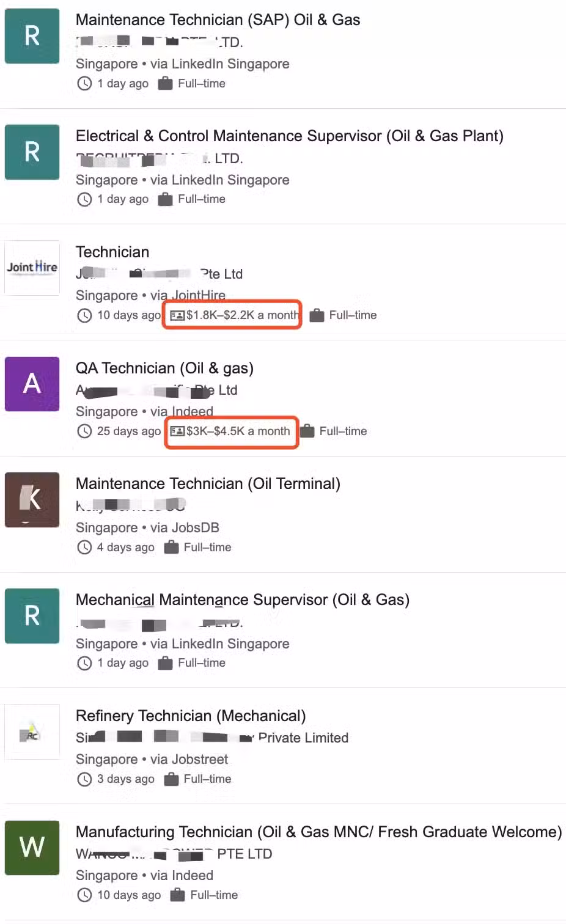Open Electrical & Control Maintenance Supervisor job
Screen dimensions: 566x924
tap(289, 136)
